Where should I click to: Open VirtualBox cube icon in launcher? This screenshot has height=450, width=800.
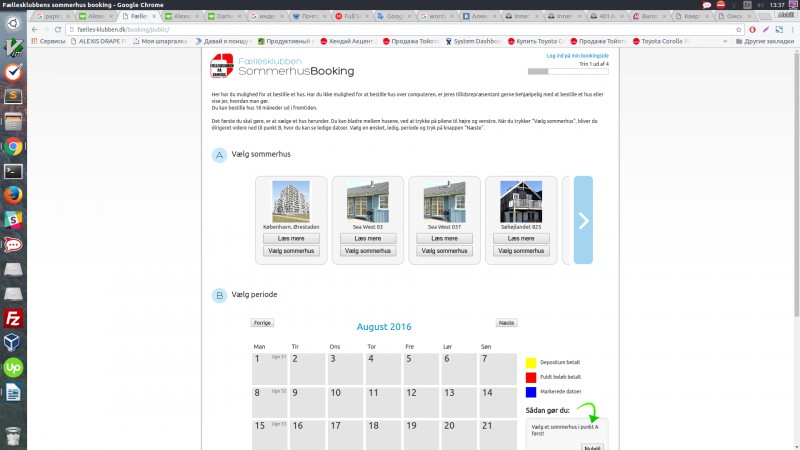click(x=13, y=343)
